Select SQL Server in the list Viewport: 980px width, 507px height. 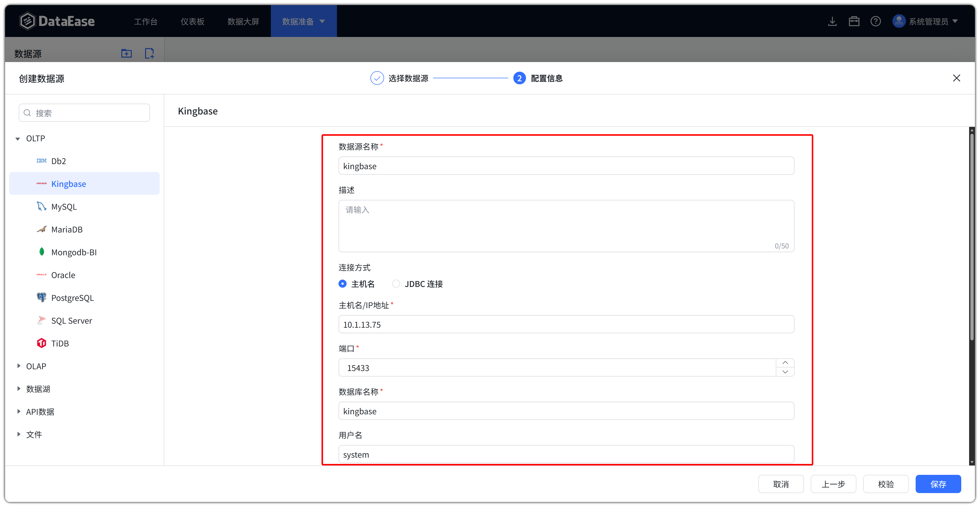click(84, 321)
